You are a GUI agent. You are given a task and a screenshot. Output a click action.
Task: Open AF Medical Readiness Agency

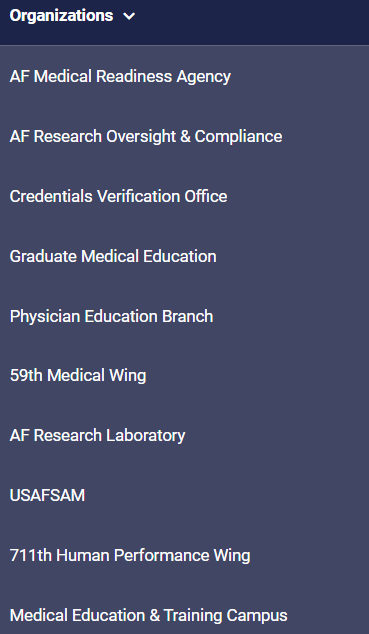(120, 76)
